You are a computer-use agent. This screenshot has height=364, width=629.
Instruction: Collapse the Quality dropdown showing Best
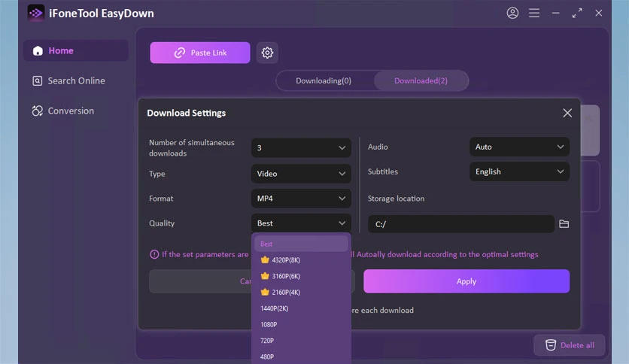coord(301,223)
